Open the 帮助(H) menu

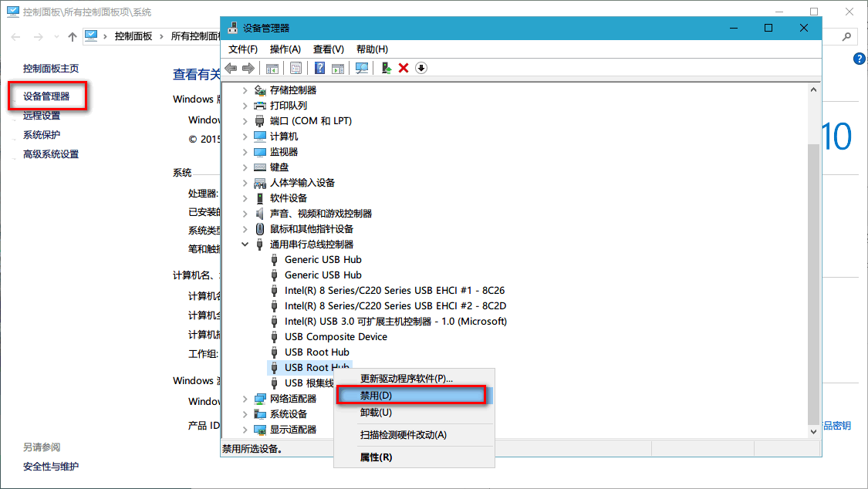click(372, 49)
